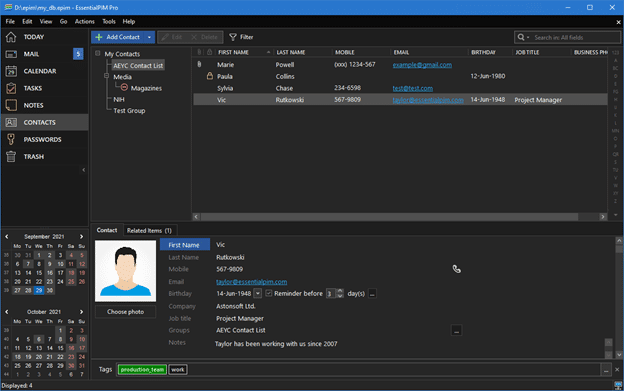Switch to the Related Items (1) tab

[x=149, y=230]
